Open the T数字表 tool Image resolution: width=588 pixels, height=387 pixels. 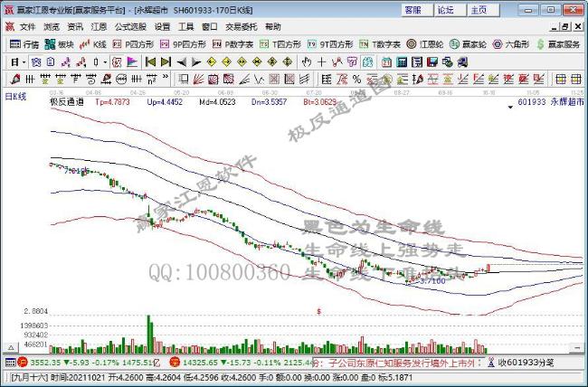point(380,44)
